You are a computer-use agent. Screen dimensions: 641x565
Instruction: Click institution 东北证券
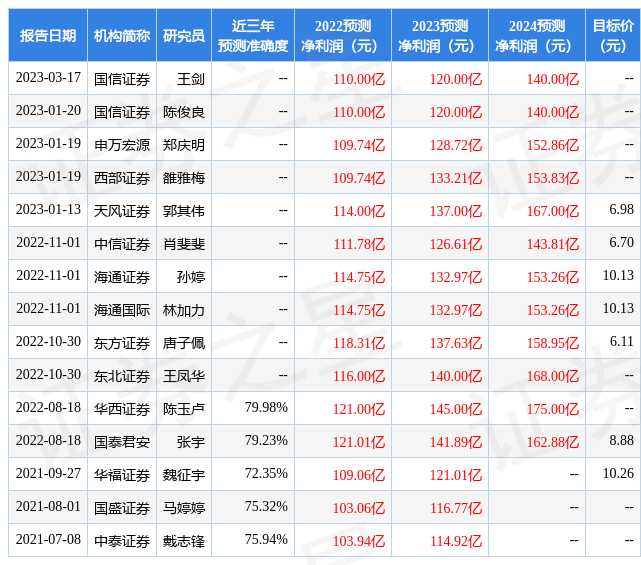click(x=122, y=376)
